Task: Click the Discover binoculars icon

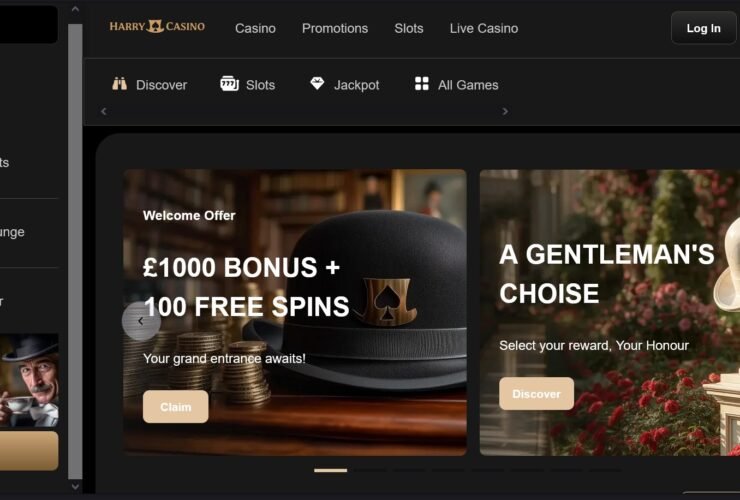Action: tap(119, 84)
